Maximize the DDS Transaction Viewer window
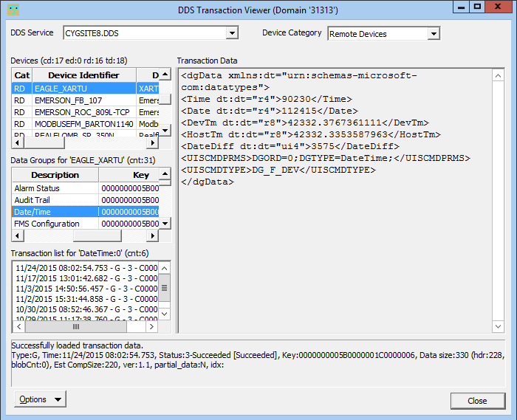 477,7
